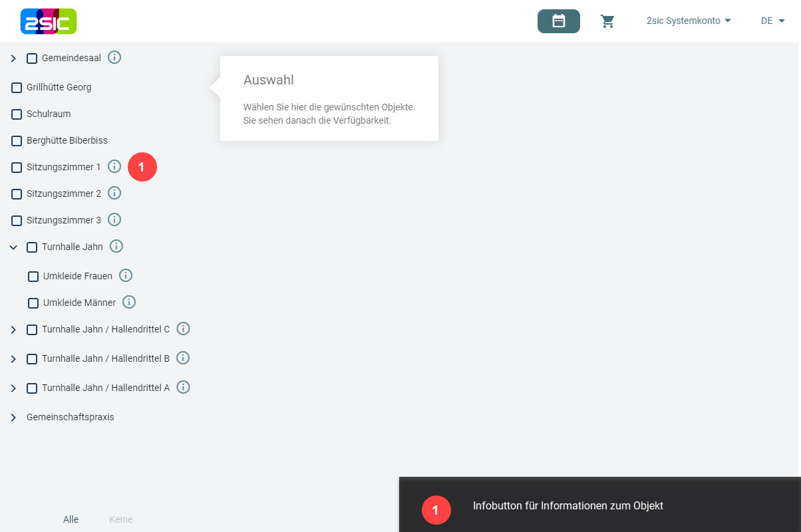Open the shopping cart
This screenshot has height=532, width=801.
coord(607,21)
